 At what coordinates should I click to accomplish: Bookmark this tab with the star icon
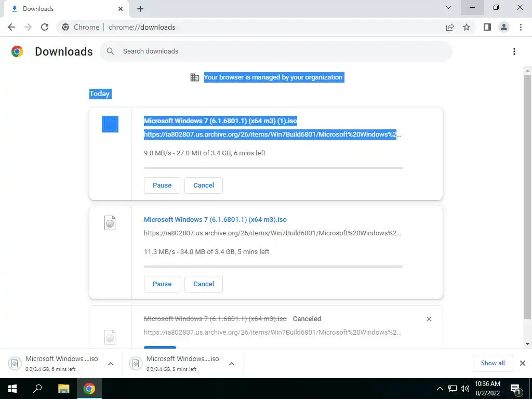pyautogui.click(x=467, y=27)
